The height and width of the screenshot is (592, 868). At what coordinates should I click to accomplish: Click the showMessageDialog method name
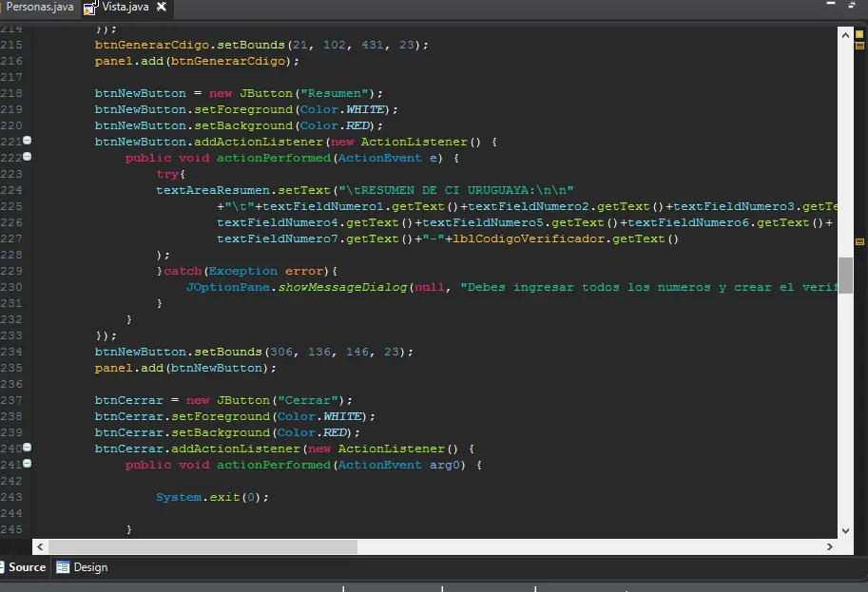click(342, 287)
